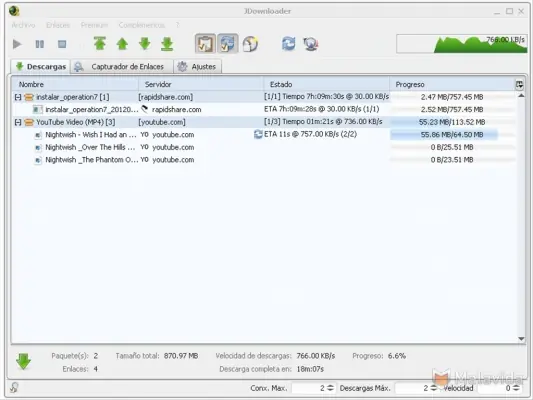The width and height of the screenshot is (533, 400).
Task: Click progress cell 0 B/23.51 MB
Action: 452,160
